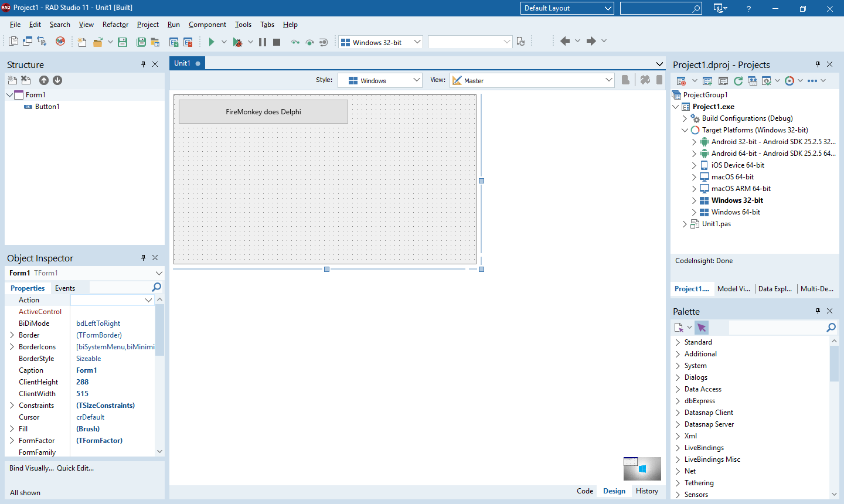The width and height of the screenshot is (844, 504).
Task: Click the search magnifier in Object Inspector
Action: 156,287
